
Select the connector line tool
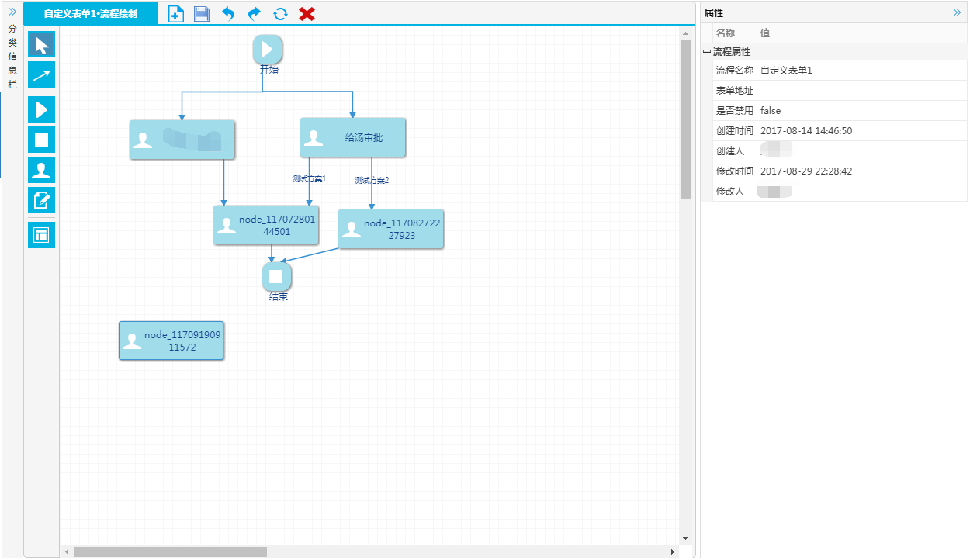click(x=42, y=74)
